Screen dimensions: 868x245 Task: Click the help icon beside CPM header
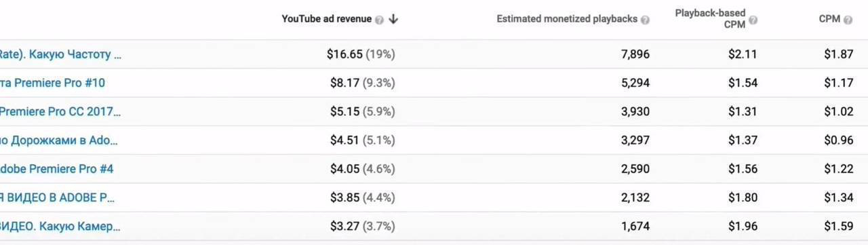click(x=848, y=20)
